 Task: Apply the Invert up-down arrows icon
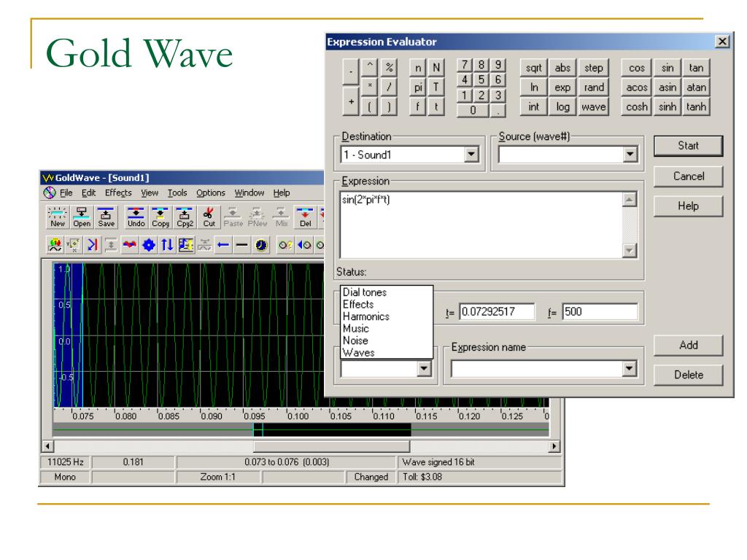tap(167, 245)
